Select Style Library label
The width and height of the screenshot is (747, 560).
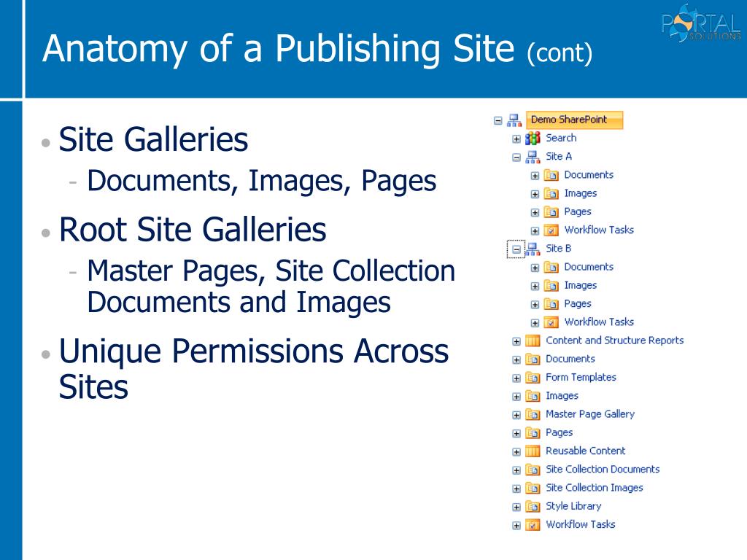point(573,506)
